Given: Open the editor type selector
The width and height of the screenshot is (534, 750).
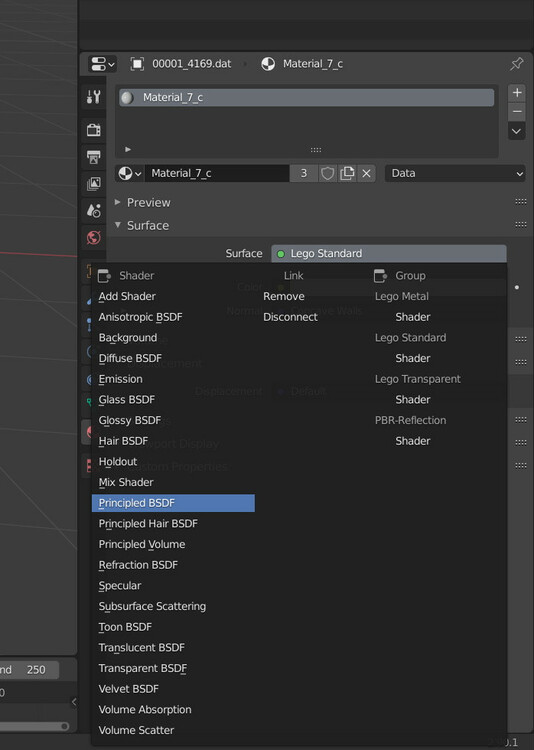Looking at the screenshot, I should [x=102, y=64].
